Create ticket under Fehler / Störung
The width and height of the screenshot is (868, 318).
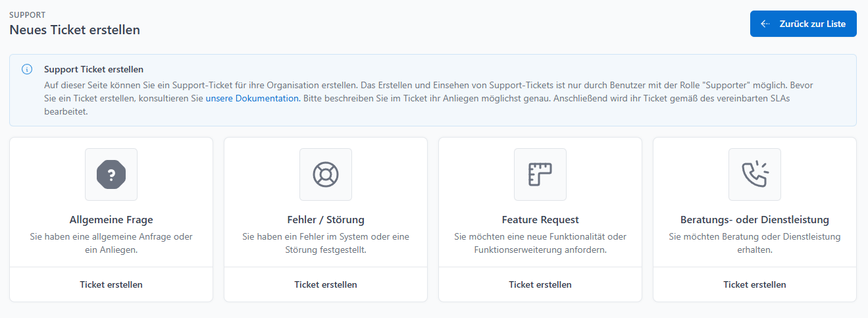326,284
